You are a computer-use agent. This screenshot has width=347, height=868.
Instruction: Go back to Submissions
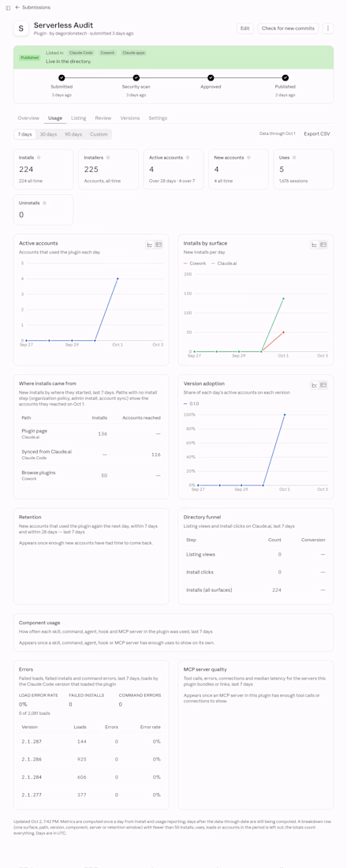tap(32, 8)
